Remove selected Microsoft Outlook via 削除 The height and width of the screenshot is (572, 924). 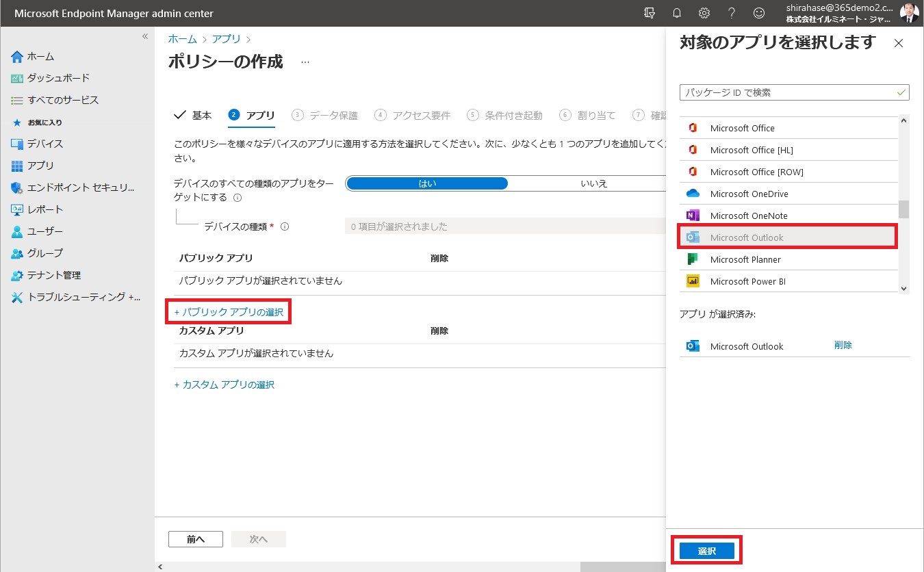coord(843,346)
